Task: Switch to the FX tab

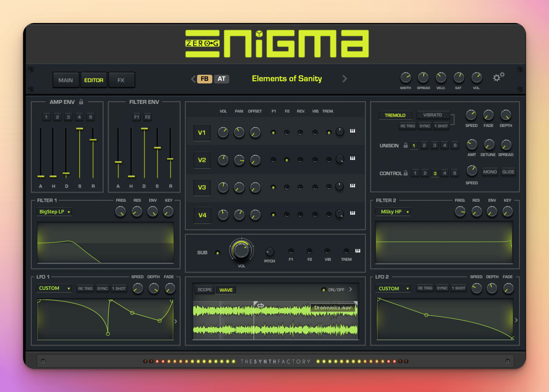Action: pyautogui.click(x=121, y=80)
